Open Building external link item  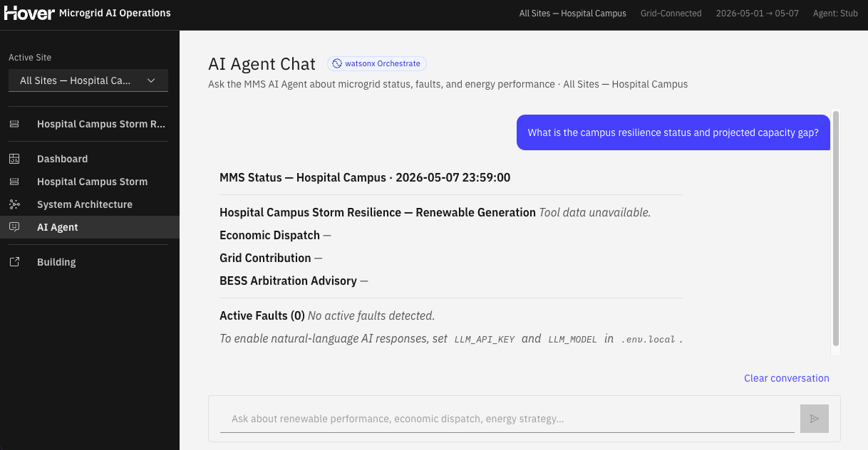tap(90, 262)
